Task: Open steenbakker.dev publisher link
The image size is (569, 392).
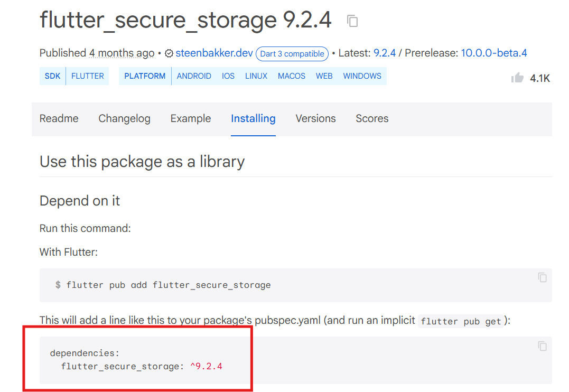Action: [x=214, y=53]
